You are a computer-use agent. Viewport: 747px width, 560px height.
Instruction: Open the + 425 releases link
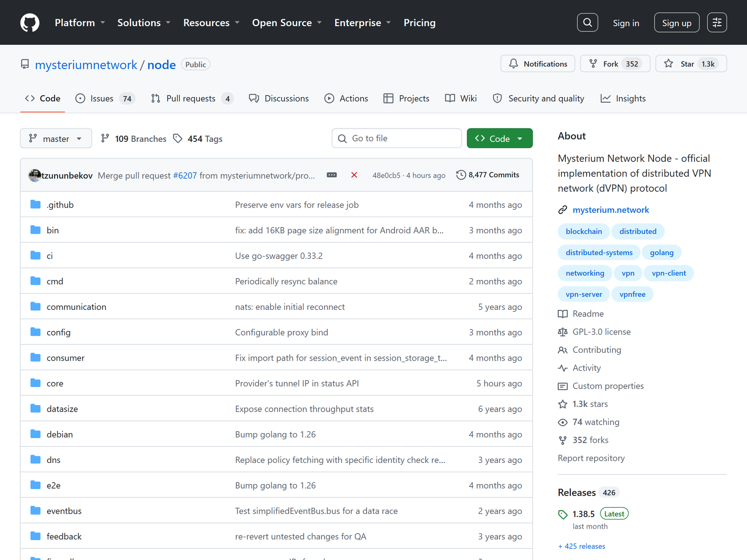point(582,546)
